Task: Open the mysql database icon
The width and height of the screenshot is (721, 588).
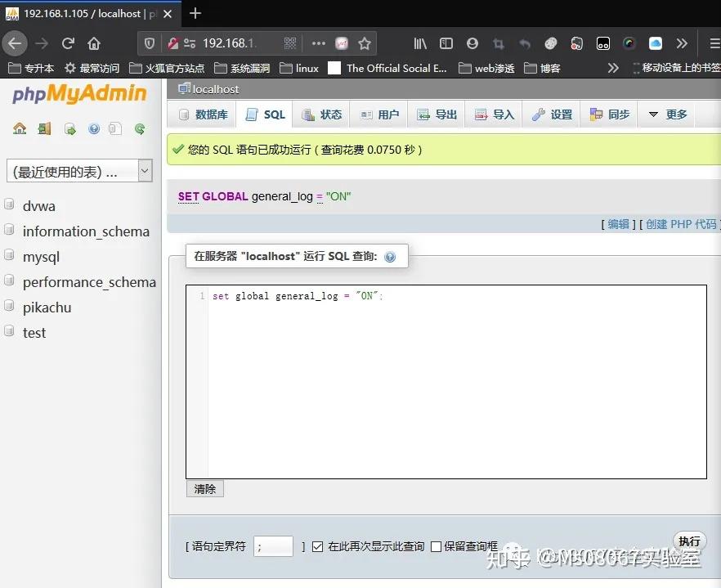Action: [x=9, y=255]
